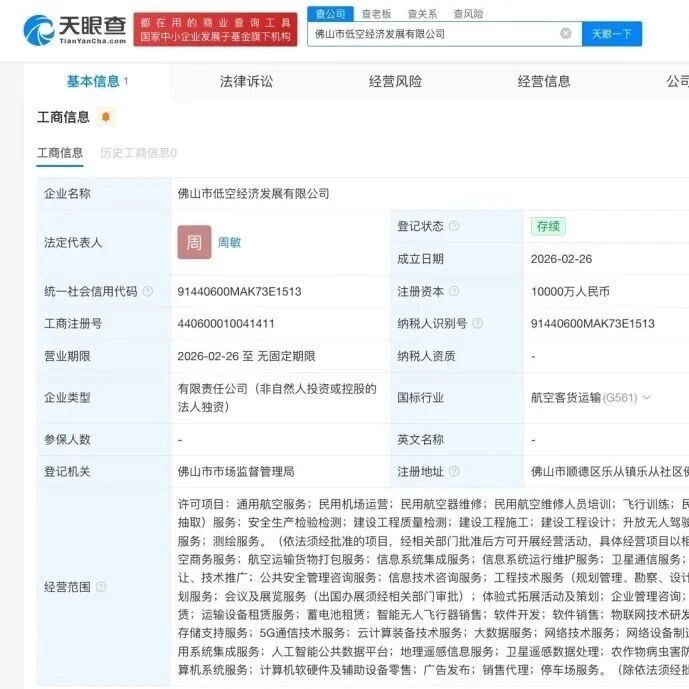The image size is (689, 689).
Task: Switch to the 历史工商信息 sub-tab
Action: [x=138, y=153]
